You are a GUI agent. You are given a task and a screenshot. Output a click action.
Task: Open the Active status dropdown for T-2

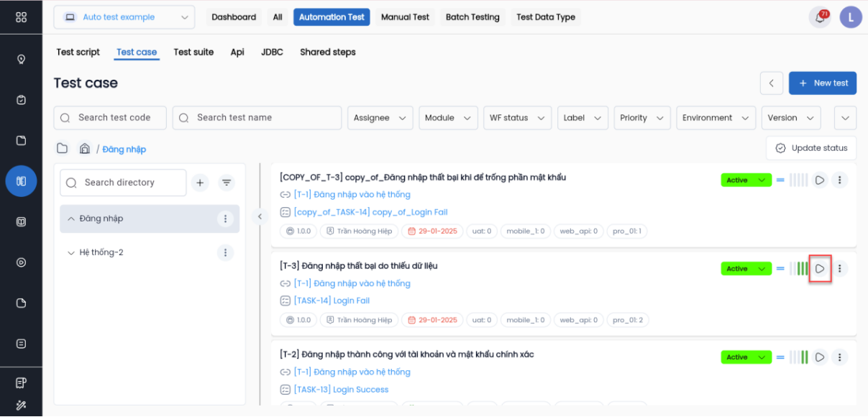[x=746, y=357]
